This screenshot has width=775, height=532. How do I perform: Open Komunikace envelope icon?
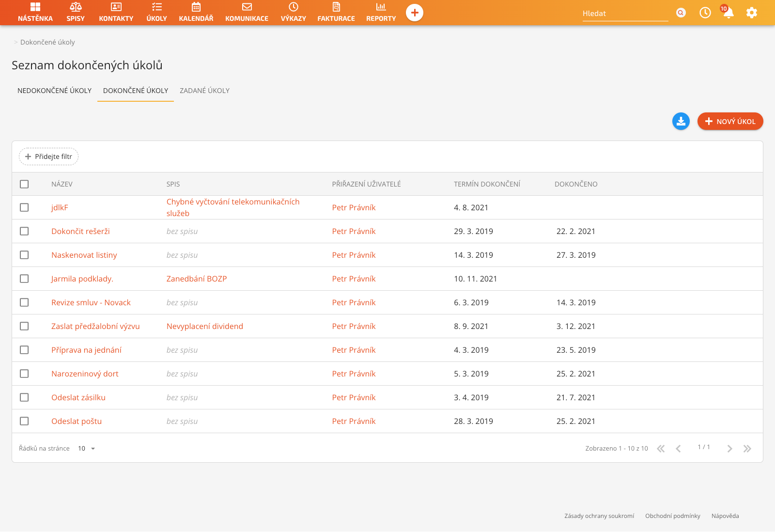pos(247,7)
